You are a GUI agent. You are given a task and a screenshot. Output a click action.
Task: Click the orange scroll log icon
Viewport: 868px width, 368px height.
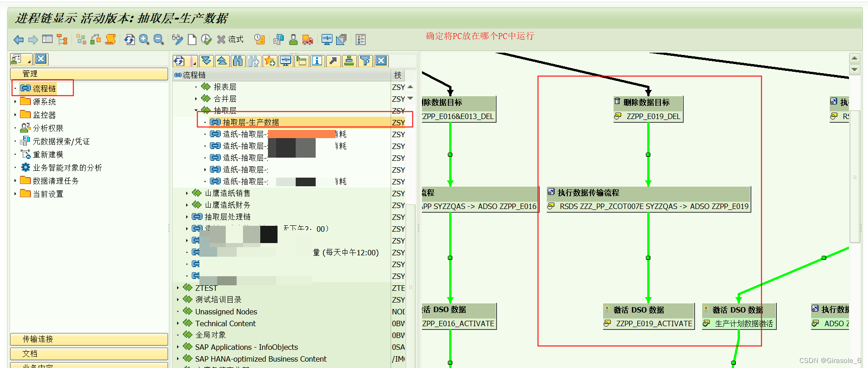110,40
